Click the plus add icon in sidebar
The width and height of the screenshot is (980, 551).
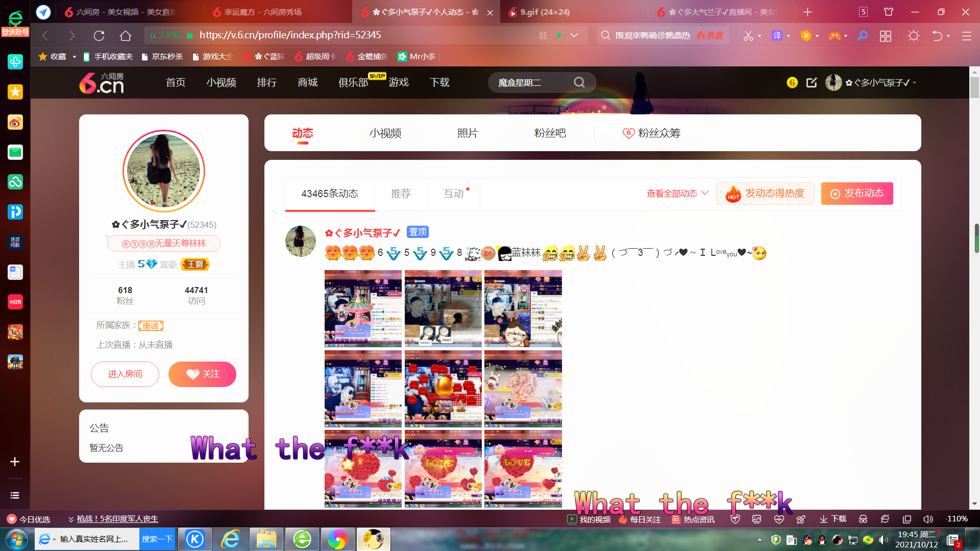point(15,462)
